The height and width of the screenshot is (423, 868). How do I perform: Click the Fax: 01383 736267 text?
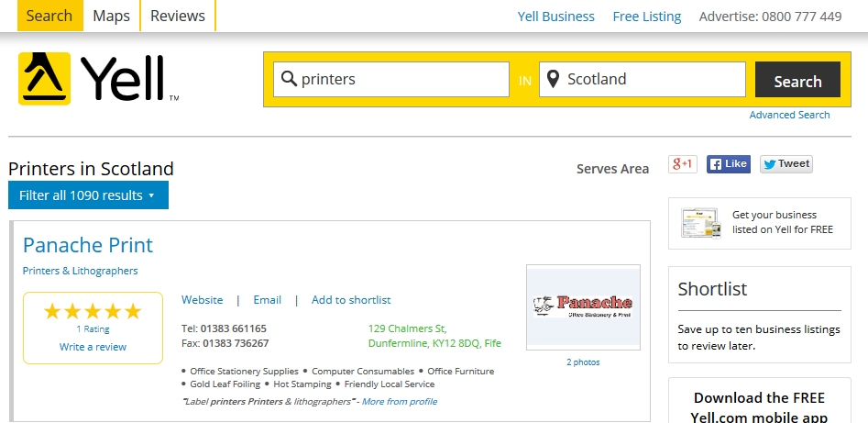tap(225, 343)
